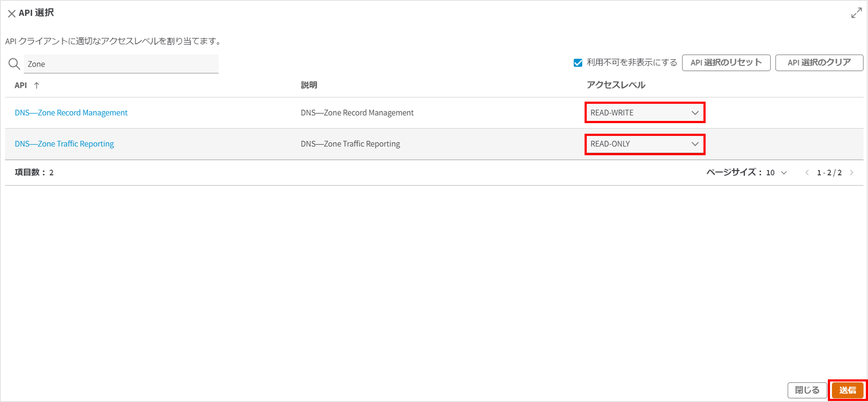Viewport: 868px width, 402px height.
Task: Click the 閉じる button
Action: (807, 390)
